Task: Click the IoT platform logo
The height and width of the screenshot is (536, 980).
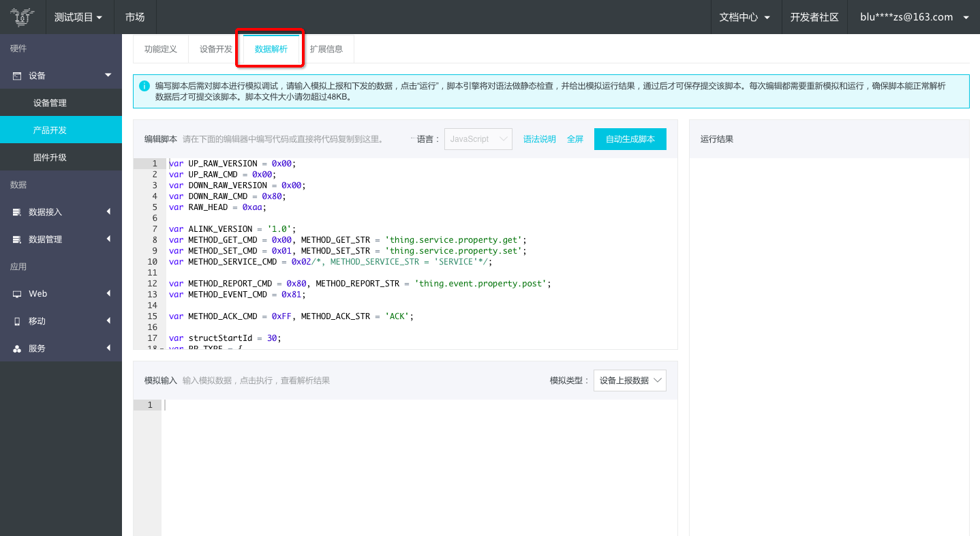Action: [x=22, y=17]
